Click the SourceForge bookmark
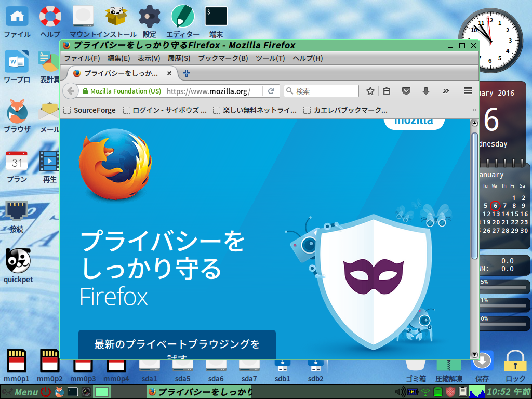This screenshot has height=399, width=532. pyautogui.click(x=89, y=110)
